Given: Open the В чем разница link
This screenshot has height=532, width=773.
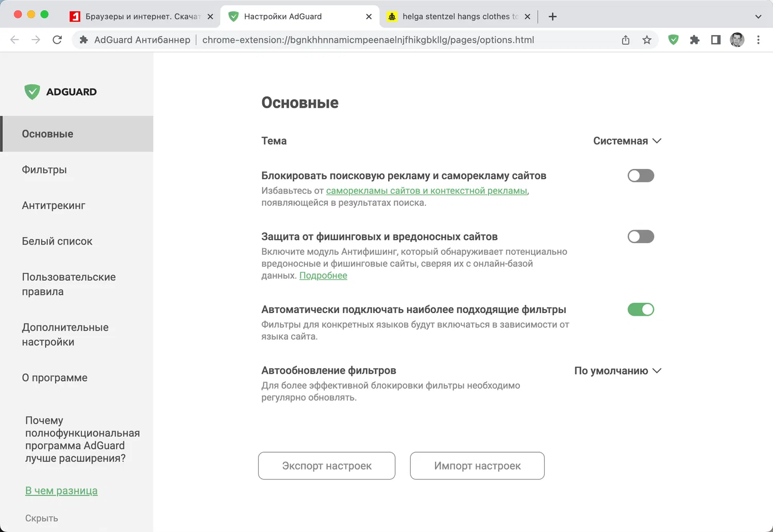Looking at the screenshot, I should (x=61, y=491).
